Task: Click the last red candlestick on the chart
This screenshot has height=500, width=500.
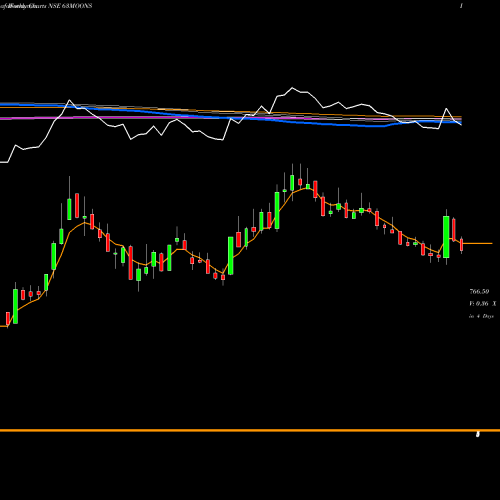Action: (x=462, y=245)
